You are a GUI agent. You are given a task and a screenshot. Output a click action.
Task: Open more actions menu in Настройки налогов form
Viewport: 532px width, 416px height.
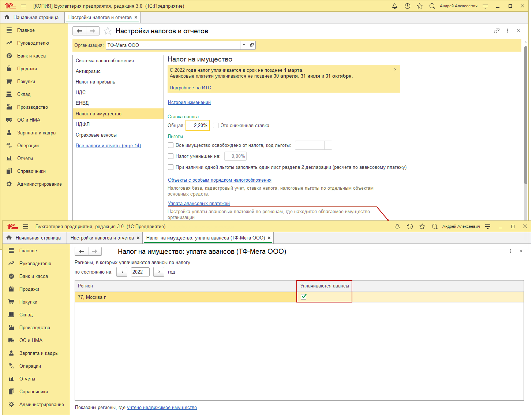(507, 31)
